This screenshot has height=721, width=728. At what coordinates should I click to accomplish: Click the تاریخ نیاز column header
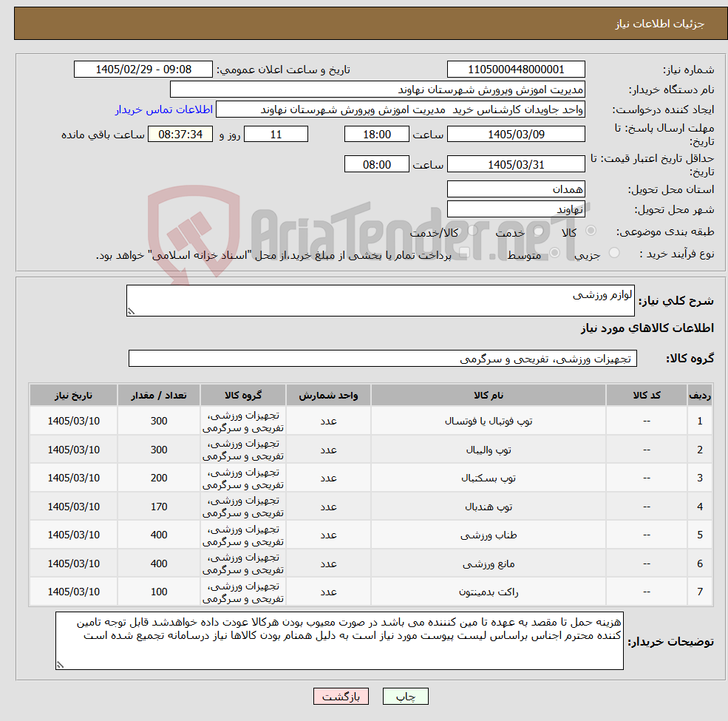(x=73, y=396)
